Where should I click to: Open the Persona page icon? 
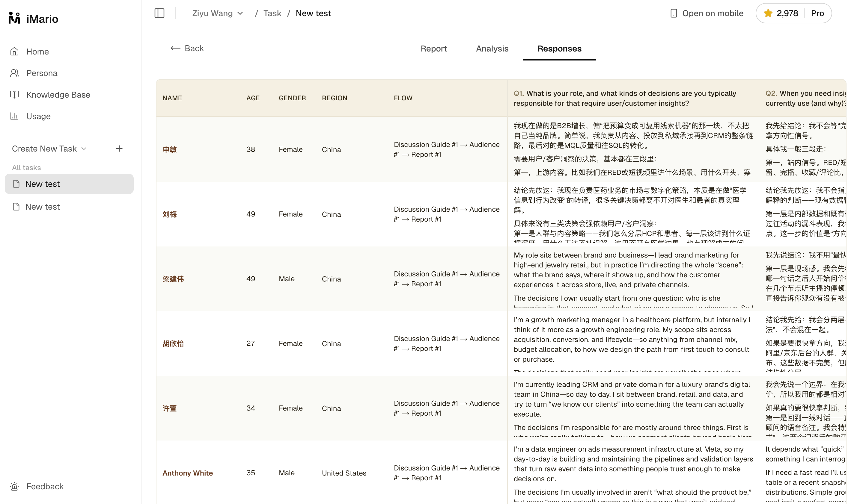[14, 73]
